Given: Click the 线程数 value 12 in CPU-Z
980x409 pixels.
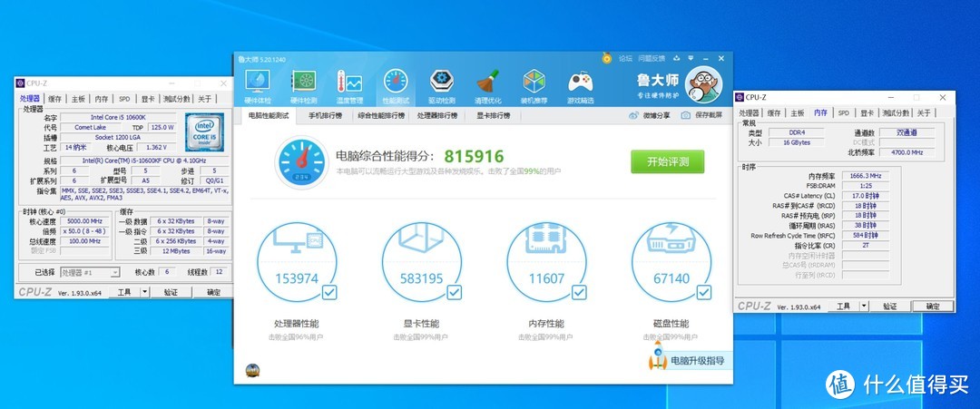Looking at the screenshot, I should pos(220,272).
